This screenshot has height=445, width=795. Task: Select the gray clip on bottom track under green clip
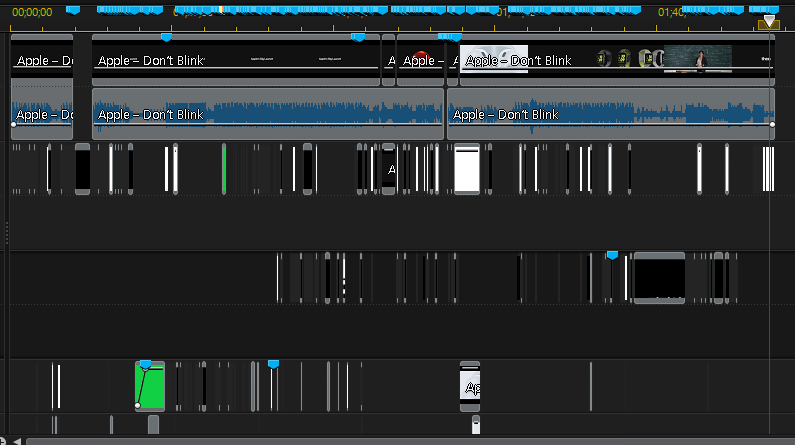coord(153,425)
